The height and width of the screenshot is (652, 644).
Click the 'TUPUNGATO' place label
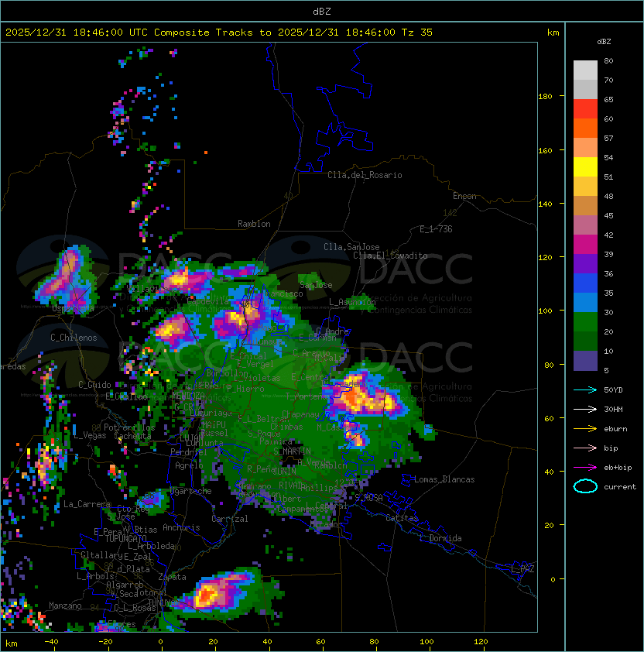tap(125, 539)
